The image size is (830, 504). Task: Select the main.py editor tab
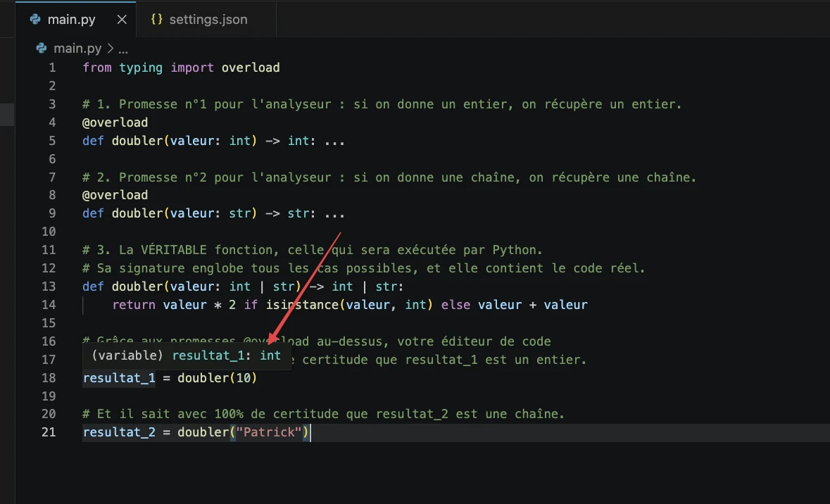tap(71, 20)
